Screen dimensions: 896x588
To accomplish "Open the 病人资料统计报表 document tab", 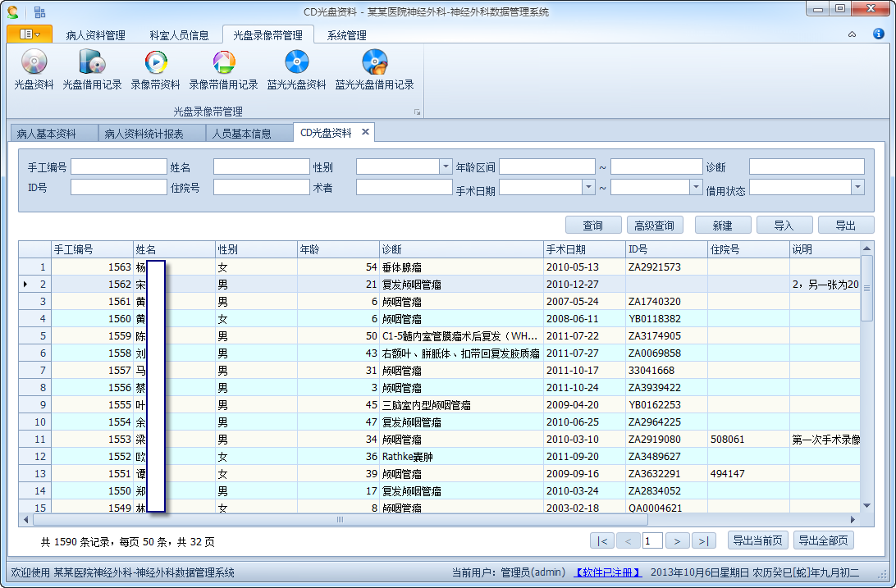I will [144, 134].
